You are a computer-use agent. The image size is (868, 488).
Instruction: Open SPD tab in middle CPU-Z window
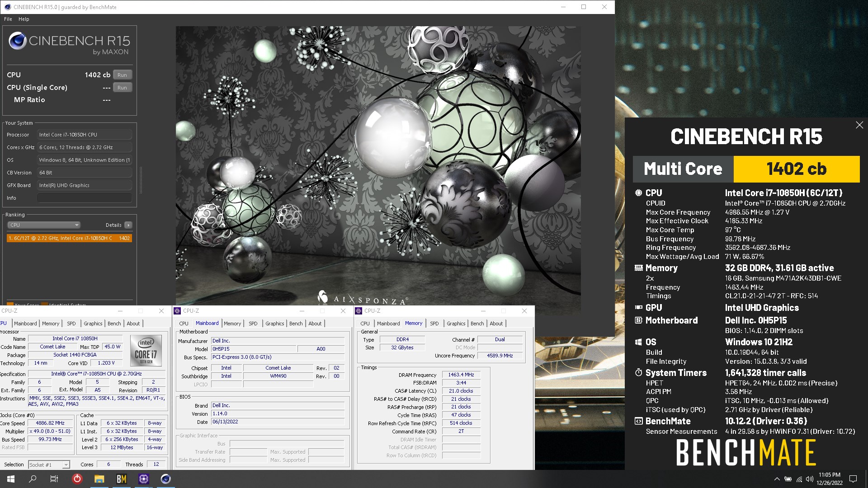click(253, 324)
